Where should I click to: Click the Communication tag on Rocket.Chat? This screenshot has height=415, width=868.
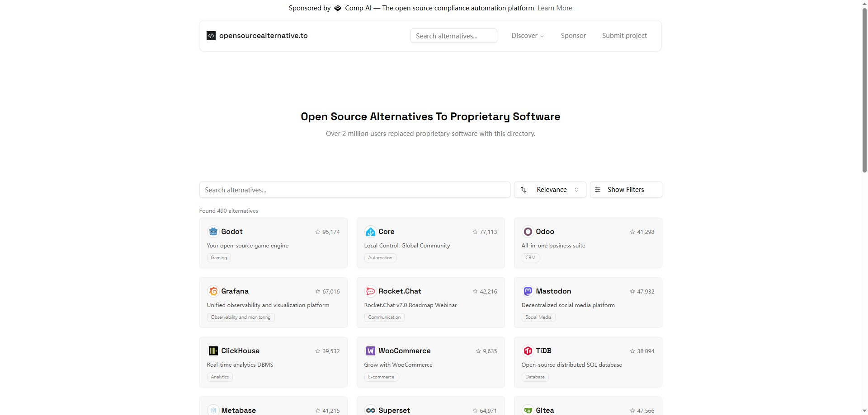point(384,317)
